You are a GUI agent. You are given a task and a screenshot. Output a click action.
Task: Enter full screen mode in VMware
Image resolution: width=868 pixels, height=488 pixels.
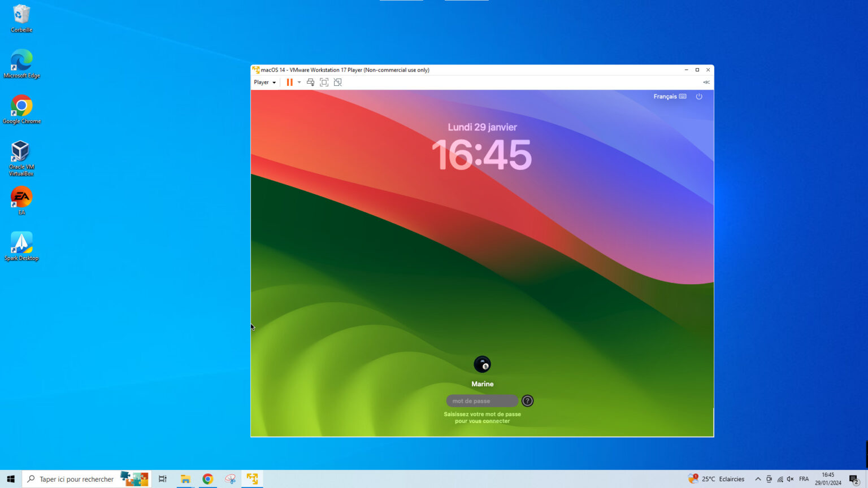click(323, 82)
